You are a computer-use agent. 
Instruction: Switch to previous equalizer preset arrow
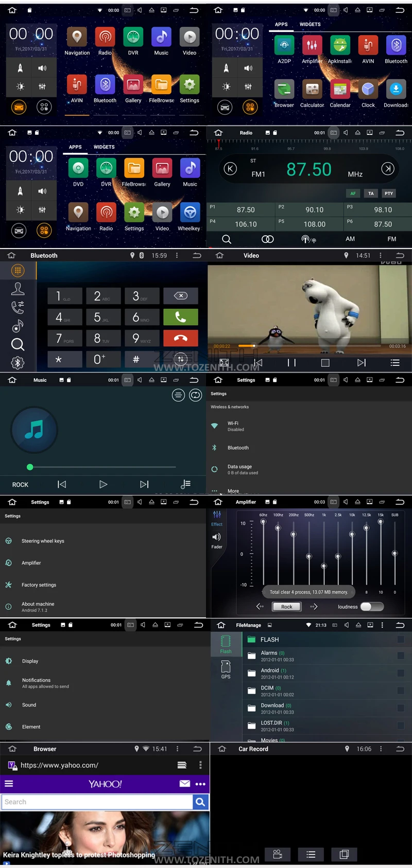click(260, 607)
